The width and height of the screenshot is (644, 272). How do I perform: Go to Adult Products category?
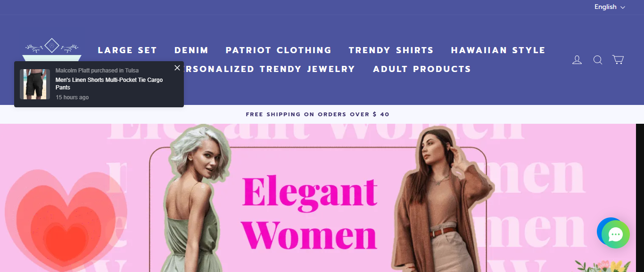pos(422,69)
